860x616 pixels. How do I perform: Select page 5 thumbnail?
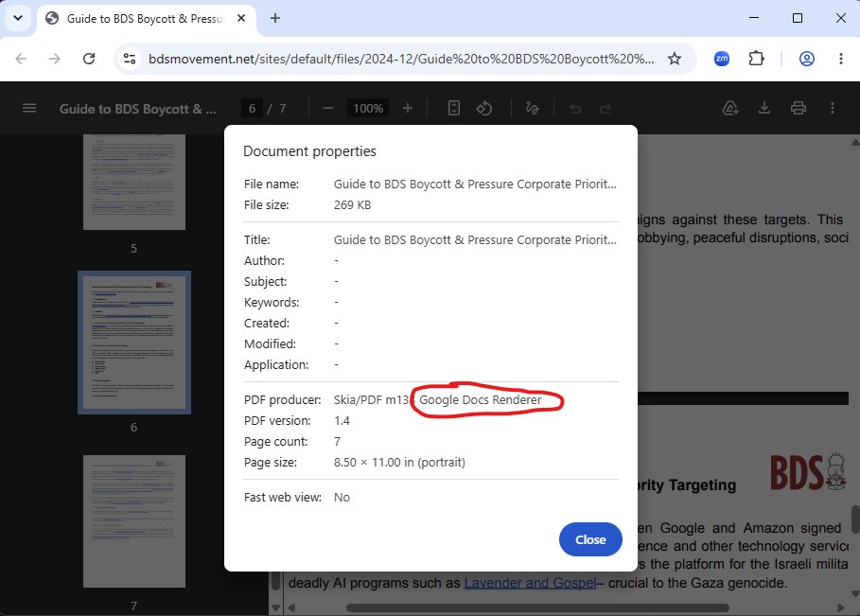(x=133, y=182)
